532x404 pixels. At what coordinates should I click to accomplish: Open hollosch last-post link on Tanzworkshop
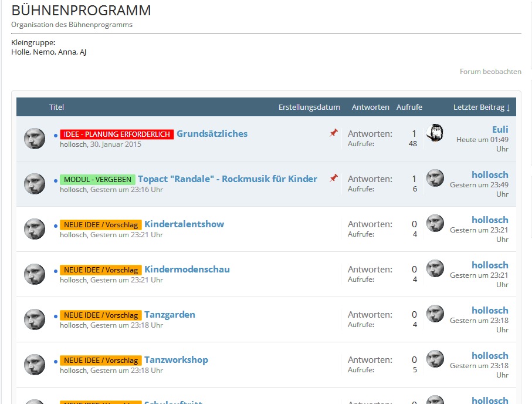[490, 355]
